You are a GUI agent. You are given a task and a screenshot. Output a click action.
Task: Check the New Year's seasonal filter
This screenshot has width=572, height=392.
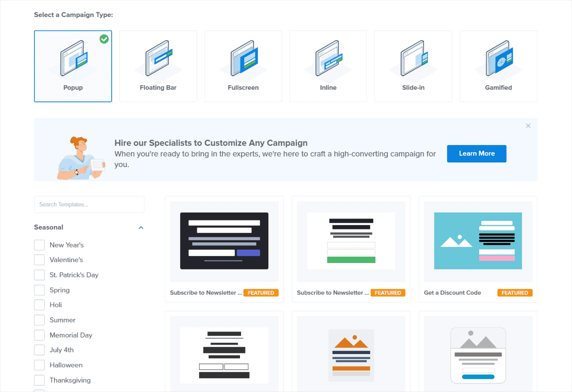pyautogui.click(x=39, y=245)
